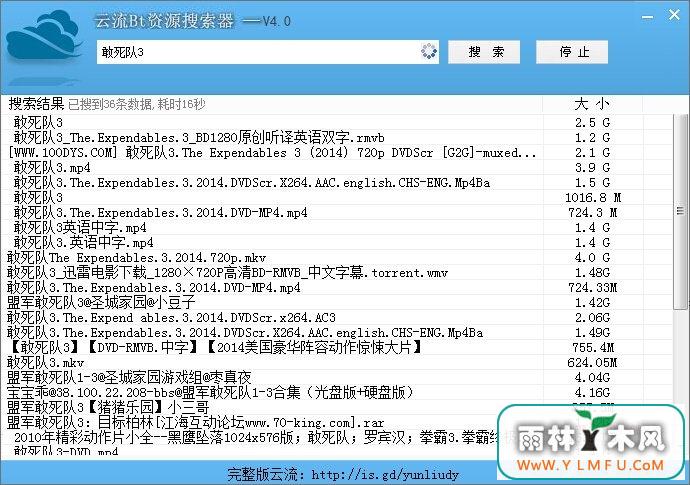Click the 3.9 G size cell

(592, 168)
